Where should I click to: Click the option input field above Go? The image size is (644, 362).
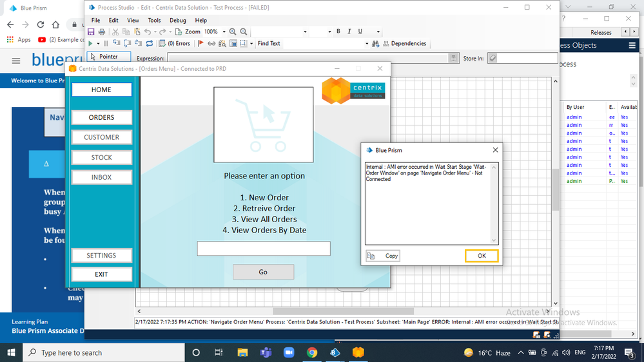[x=264, y=249]
